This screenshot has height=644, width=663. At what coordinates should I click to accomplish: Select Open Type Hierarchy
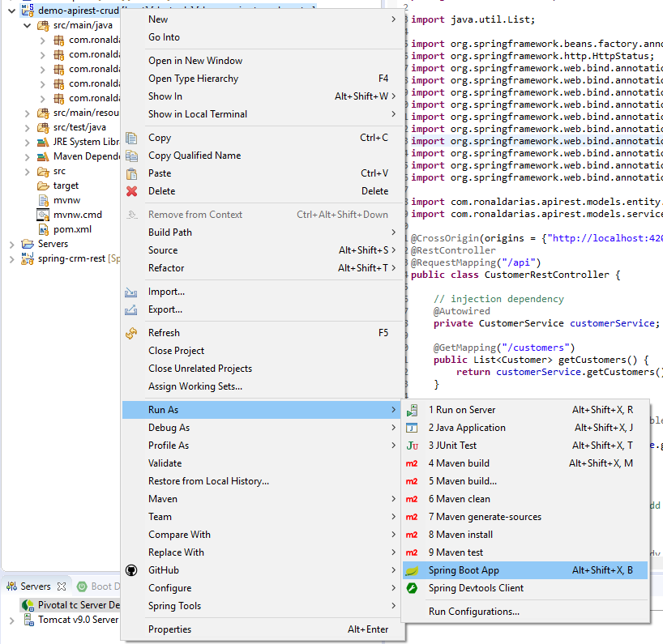(263, 79)
